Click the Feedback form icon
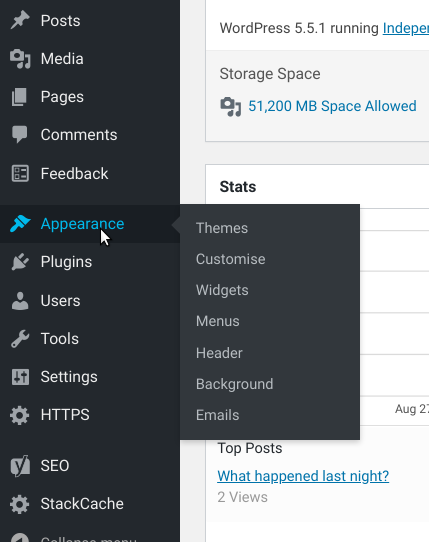 pos(20,174)
